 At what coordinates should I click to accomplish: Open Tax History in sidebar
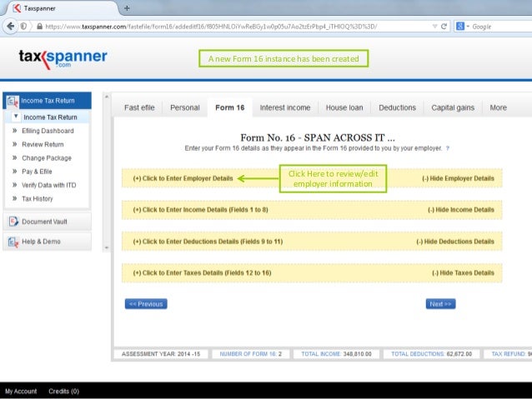coord(38,198)
